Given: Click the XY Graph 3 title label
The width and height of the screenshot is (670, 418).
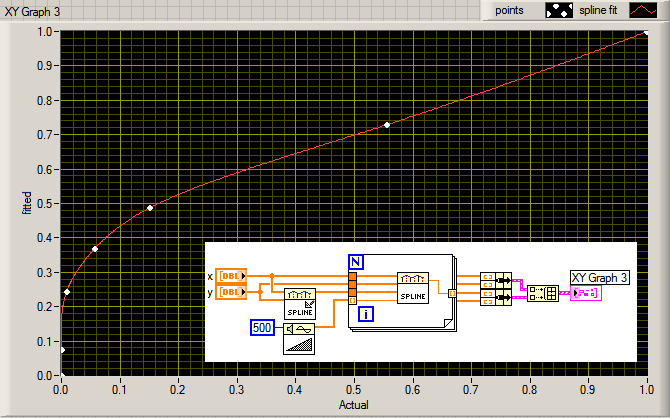Looking at the screenshot, I should pos(32,12).
